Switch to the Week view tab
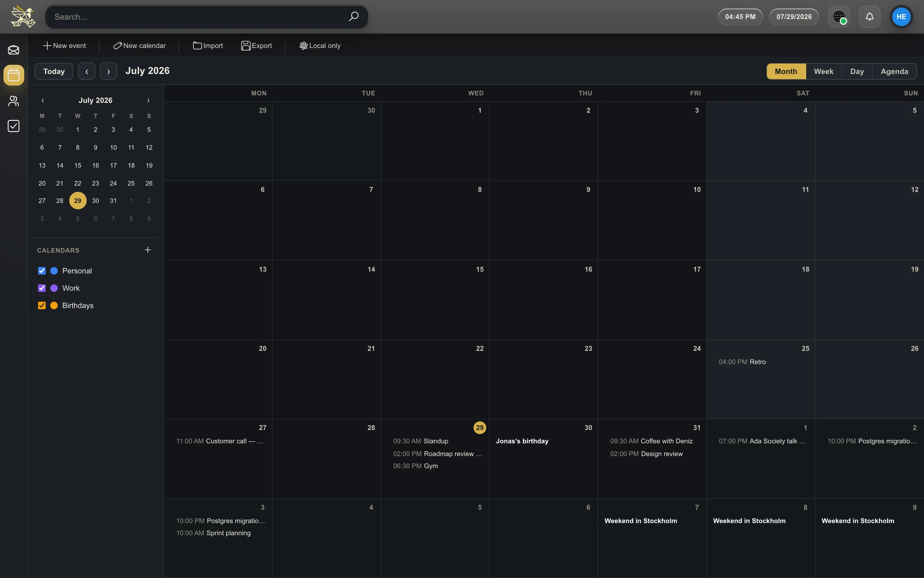The image size is (924, 578). pos(824,71)
